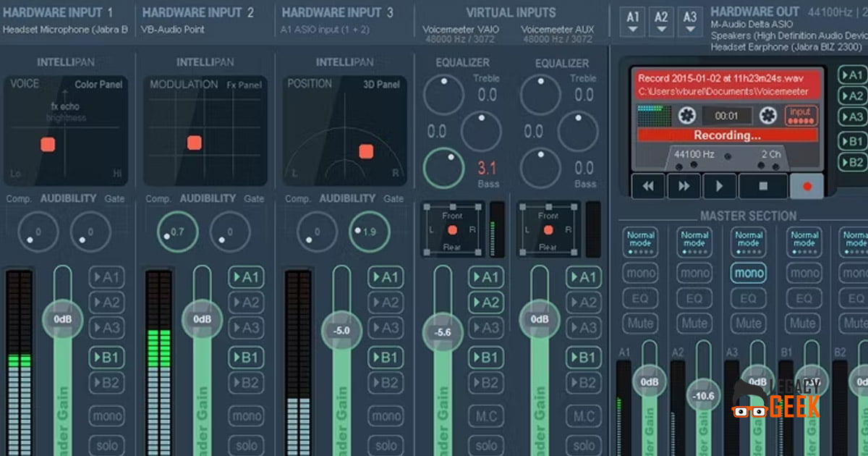Toggle A1 bus beside the cassette recorder
This screenshot has width=868, height=456.
pyautogui.click(x=852, y=75)
